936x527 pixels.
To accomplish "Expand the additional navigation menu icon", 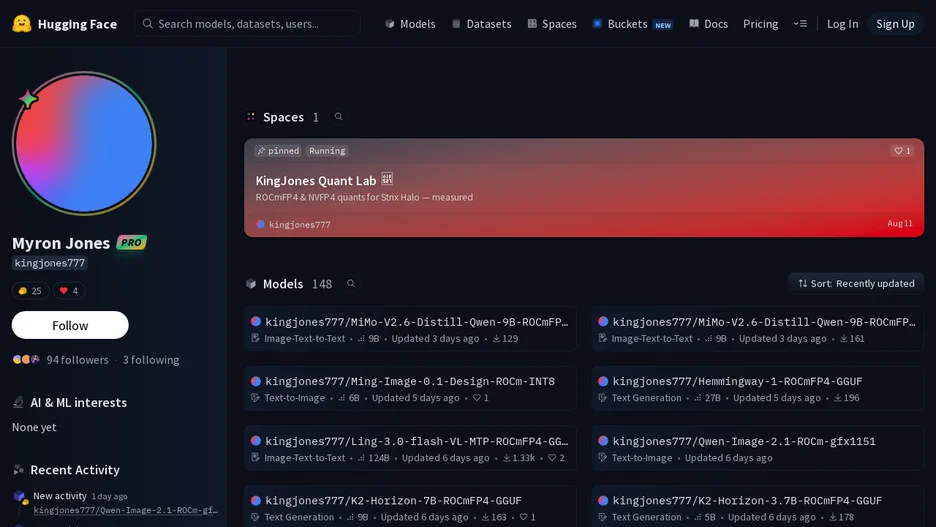I will (800, 24).
